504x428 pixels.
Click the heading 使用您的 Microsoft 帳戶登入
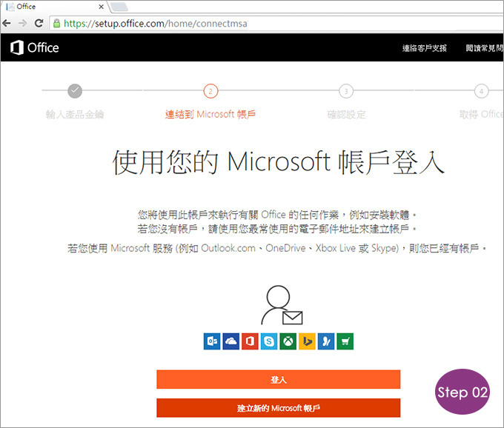click(279, 162)
